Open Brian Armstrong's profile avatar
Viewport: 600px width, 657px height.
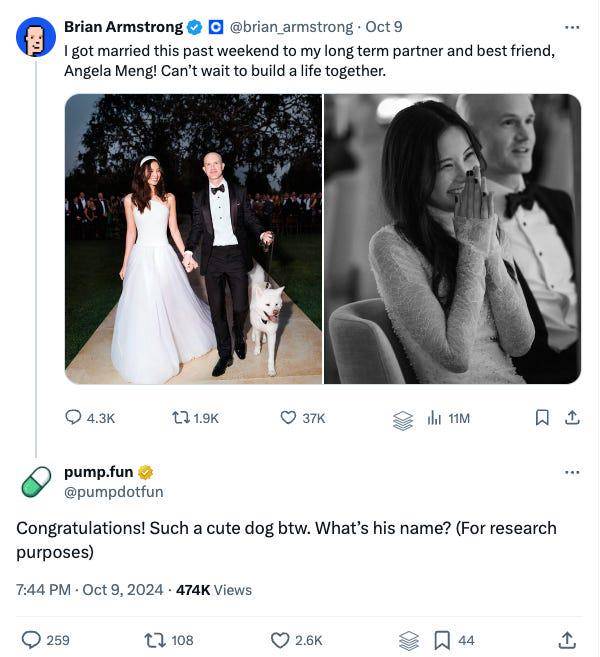click(x=36, y=37)
